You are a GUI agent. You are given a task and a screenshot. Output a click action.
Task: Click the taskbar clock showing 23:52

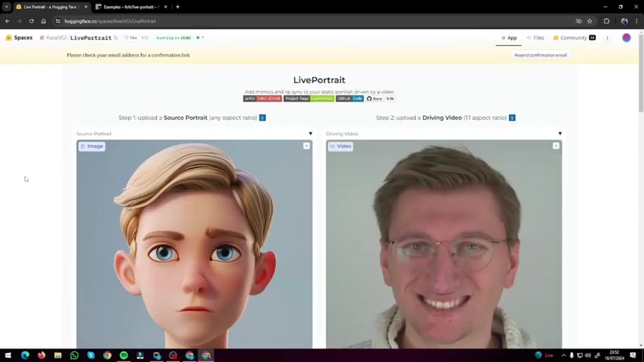click(x=614, y=355)
